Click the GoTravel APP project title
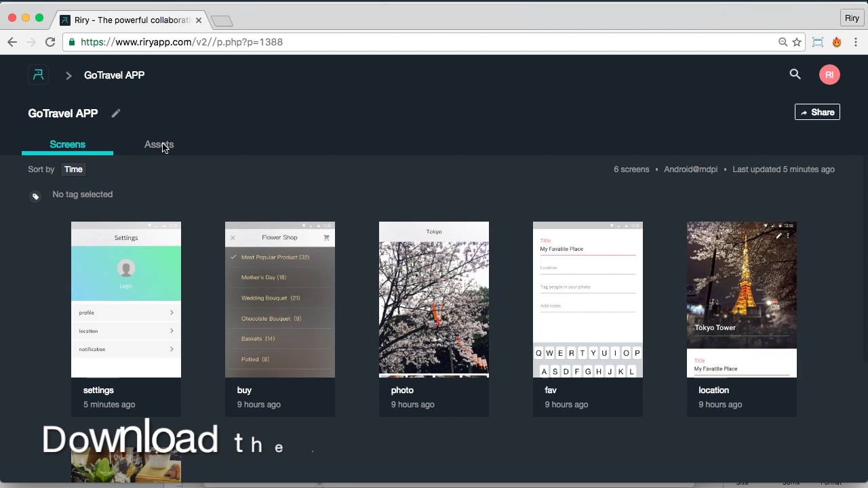 [x=63, y=113]
